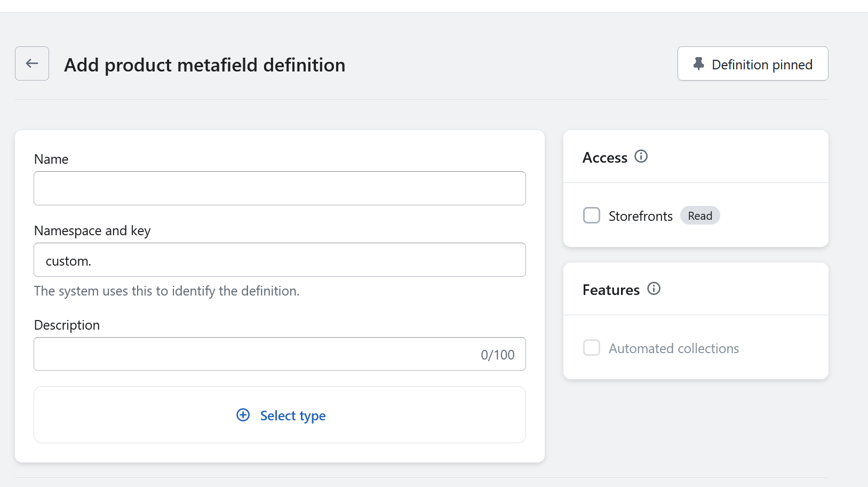Click the Namespace and key label
This screenshot has width=868, height=487.
click(x=92, y=230)
